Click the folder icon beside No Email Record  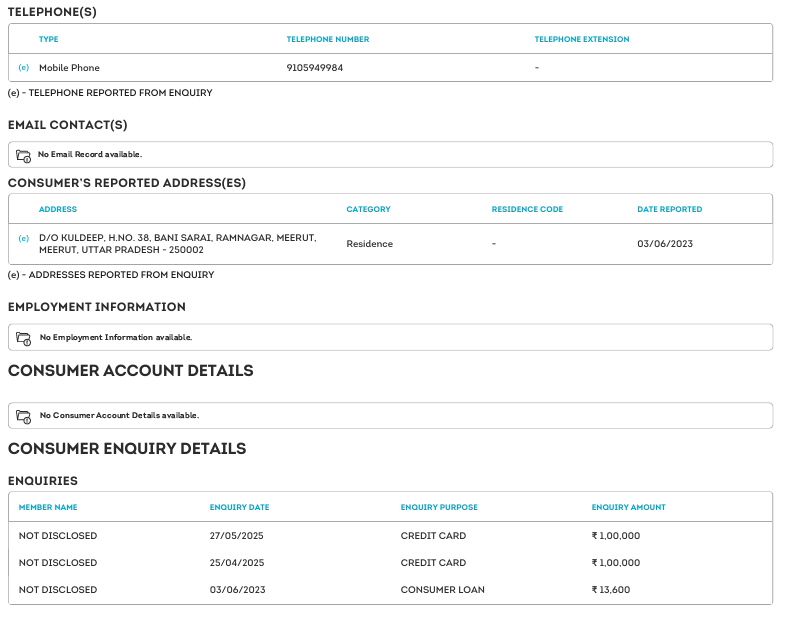point(24,155)
